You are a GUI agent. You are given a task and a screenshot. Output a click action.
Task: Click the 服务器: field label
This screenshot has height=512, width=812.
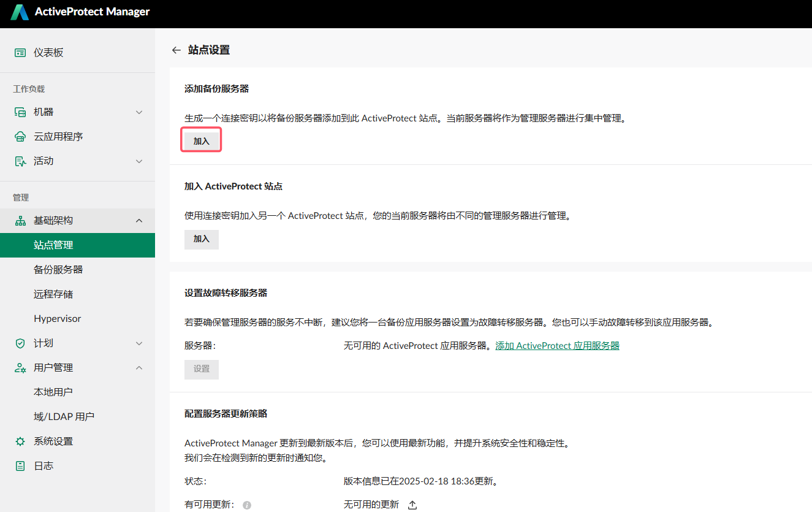point(200,346)
